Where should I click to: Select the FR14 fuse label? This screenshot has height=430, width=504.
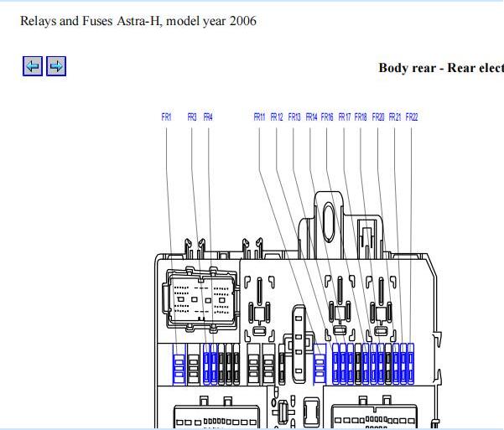[x=311, y=117]
